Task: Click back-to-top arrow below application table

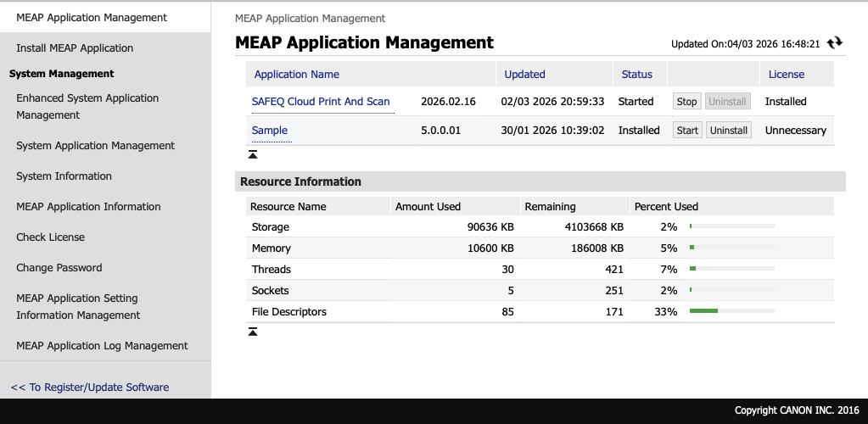Action: pos(253,154)
